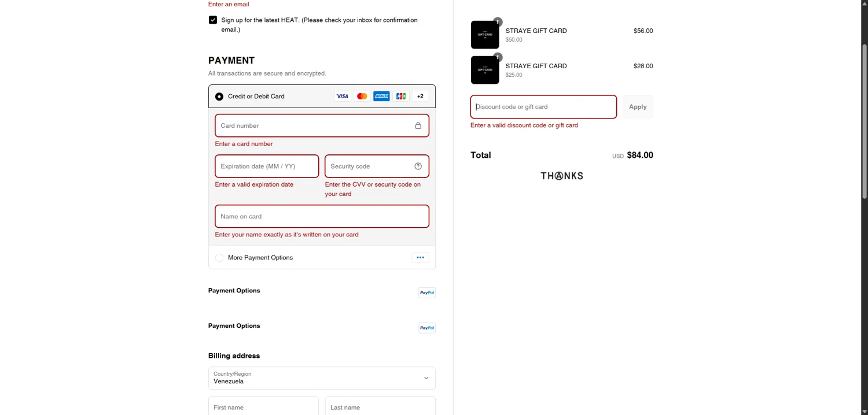Open the security code help question icon
This screenshot has width=868, height=415.
click(x=418, y=166)
